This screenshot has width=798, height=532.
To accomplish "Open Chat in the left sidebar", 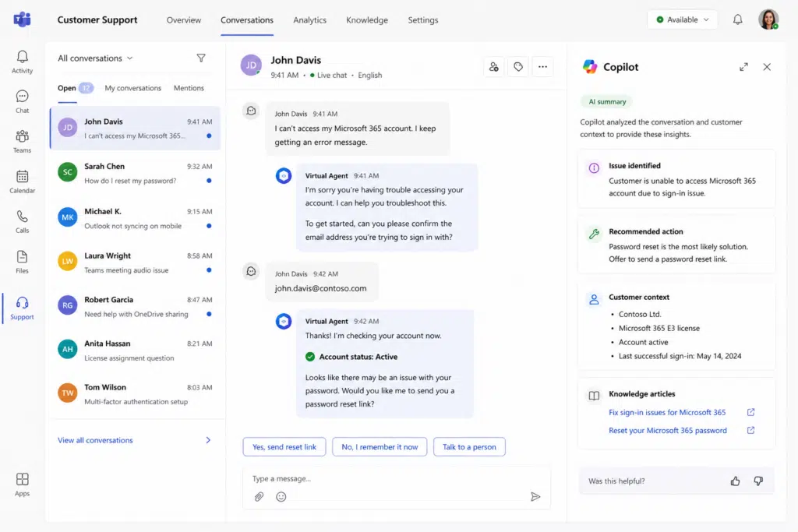I will tap(22, 102).
